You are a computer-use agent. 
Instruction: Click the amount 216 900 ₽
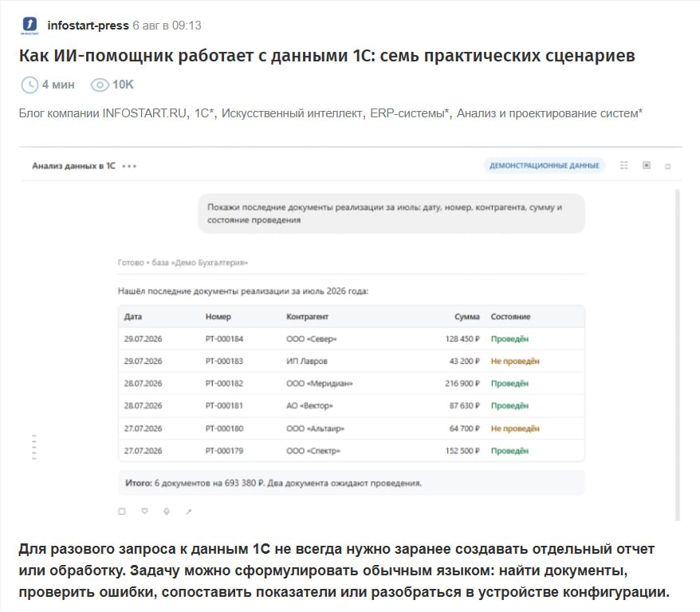(462, 384)
